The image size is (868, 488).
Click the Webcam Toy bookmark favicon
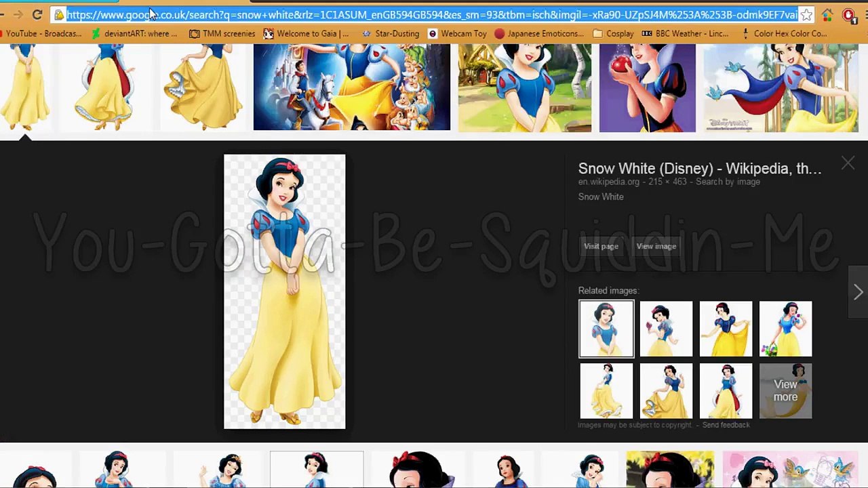click(433, 33)
